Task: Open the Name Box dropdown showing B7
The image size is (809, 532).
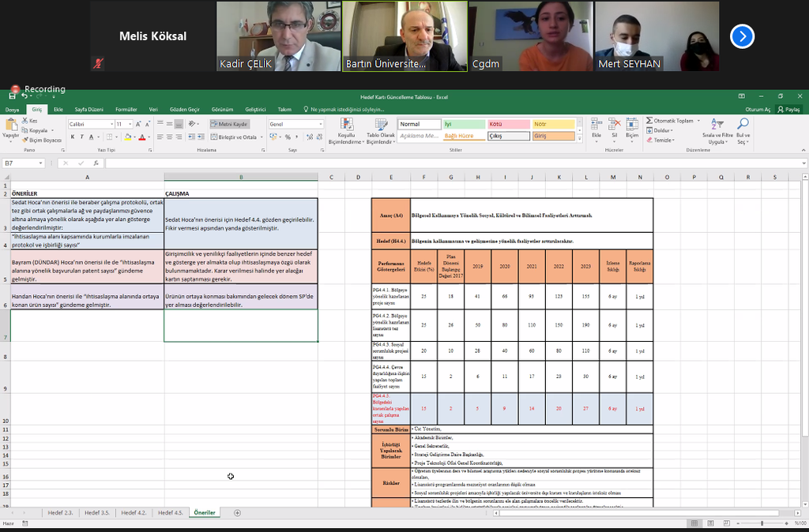Action: click(x=40, y=163)
